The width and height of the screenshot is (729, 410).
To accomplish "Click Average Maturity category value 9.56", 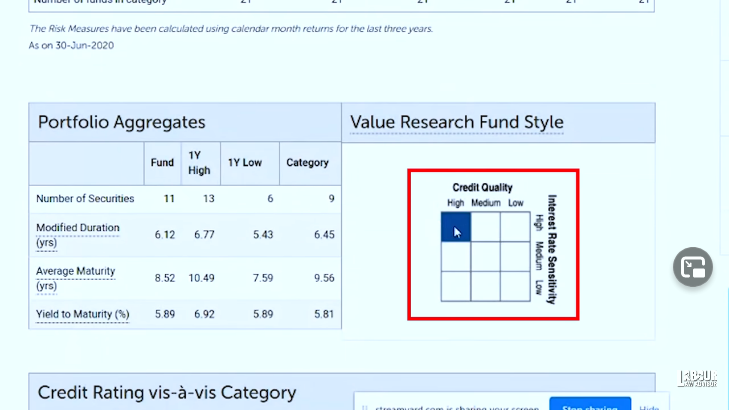I will tap(324, 278).
